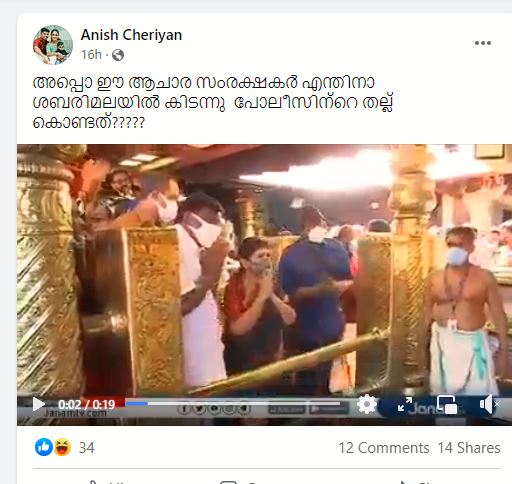Click the 0:02 / 0:19 time display
The height and width of the screenshot is (484, 512).
(x=86, y=404)
